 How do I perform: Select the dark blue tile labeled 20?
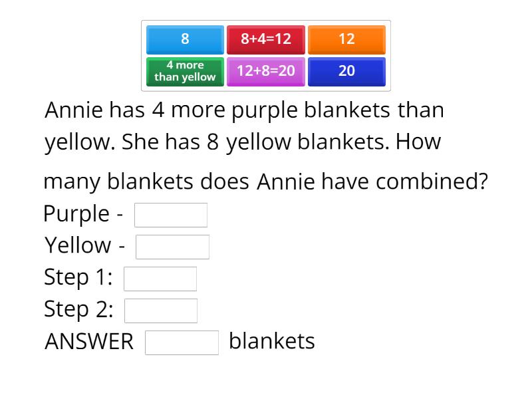click(x=346, y=70)
